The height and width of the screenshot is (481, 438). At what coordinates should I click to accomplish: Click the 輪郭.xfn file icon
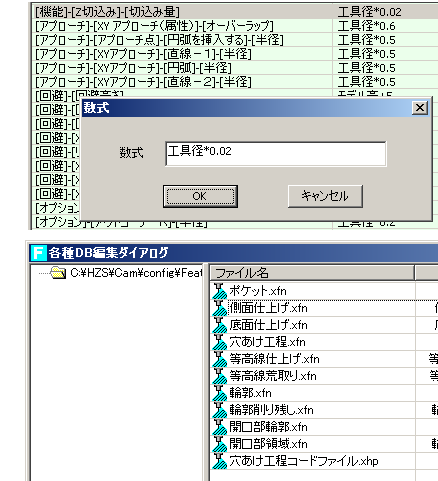click(x=219, y=393)
